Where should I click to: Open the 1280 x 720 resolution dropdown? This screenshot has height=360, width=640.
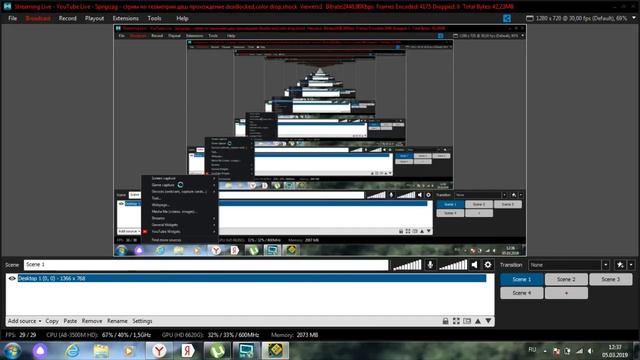tap(581, 18)
